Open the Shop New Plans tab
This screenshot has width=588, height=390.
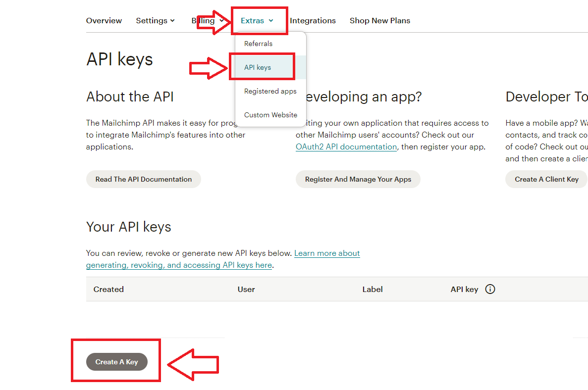380,21
